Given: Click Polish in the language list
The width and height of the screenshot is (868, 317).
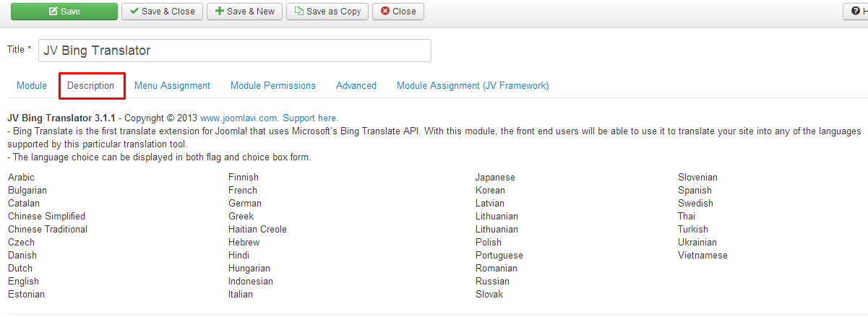Looking at the screenshot, I should [489, 242].
